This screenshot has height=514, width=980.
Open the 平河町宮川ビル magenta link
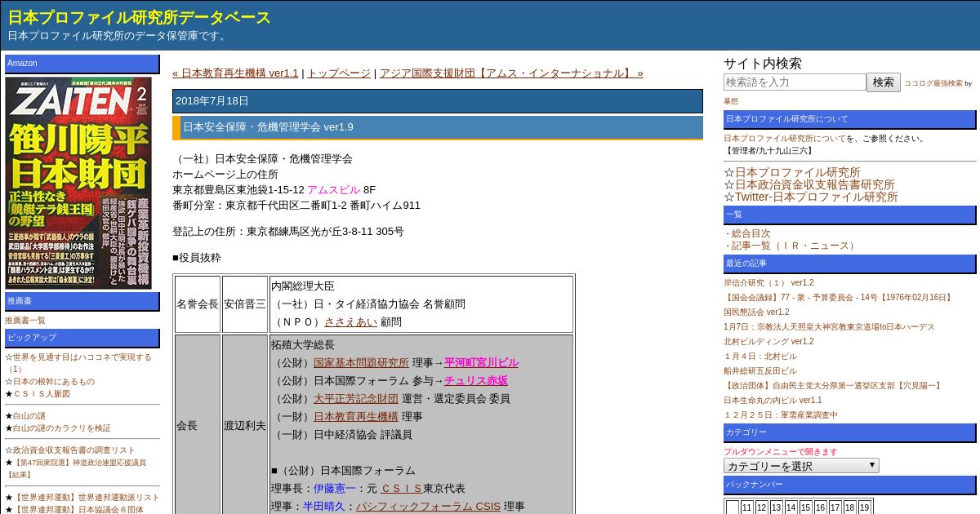[x=481, y=362]
